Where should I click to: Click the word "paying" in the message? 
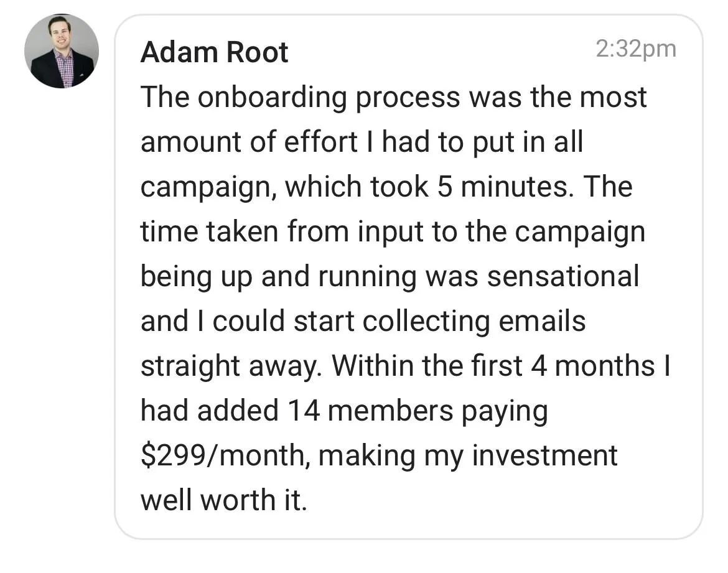tap(504, 411)
